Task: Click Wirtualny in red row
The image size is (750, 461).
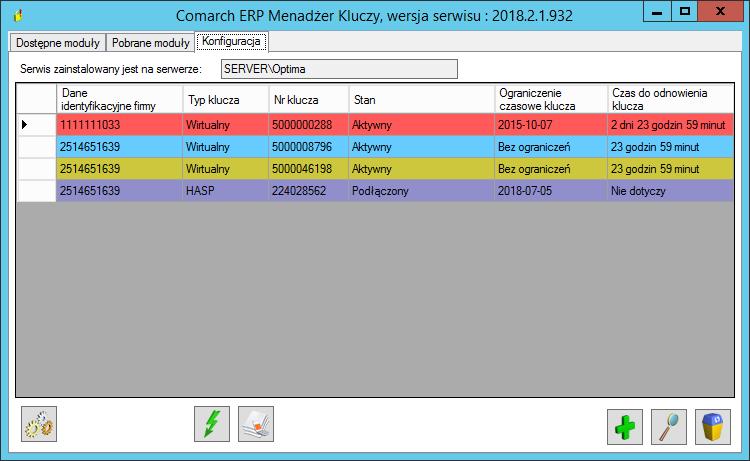Action: (225, 125)
